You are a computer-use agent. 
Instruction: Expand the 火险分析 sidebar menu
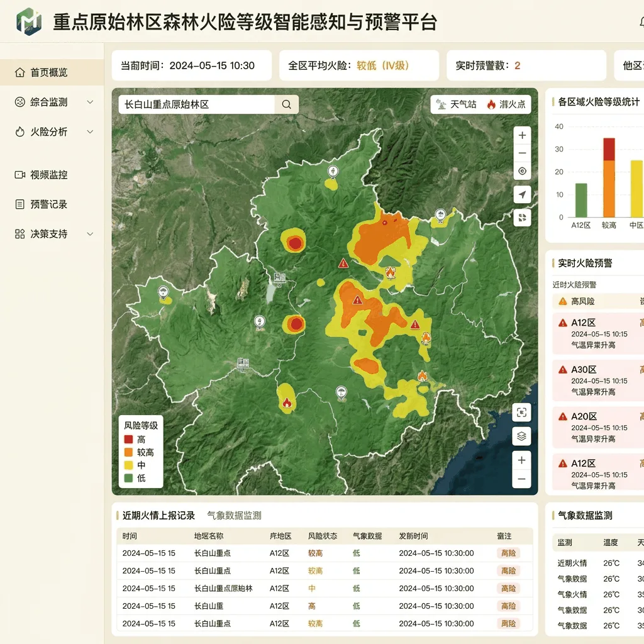(x=52, y=132)
